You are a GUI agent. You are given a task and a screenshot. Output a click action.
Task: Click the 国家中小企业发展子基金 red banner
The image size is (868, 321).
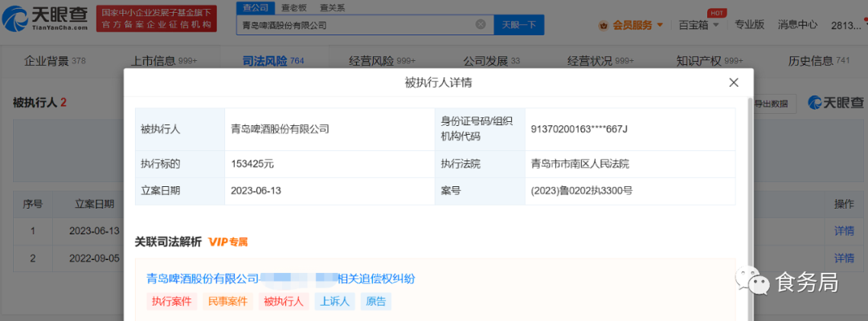click(x=157, y=18)
